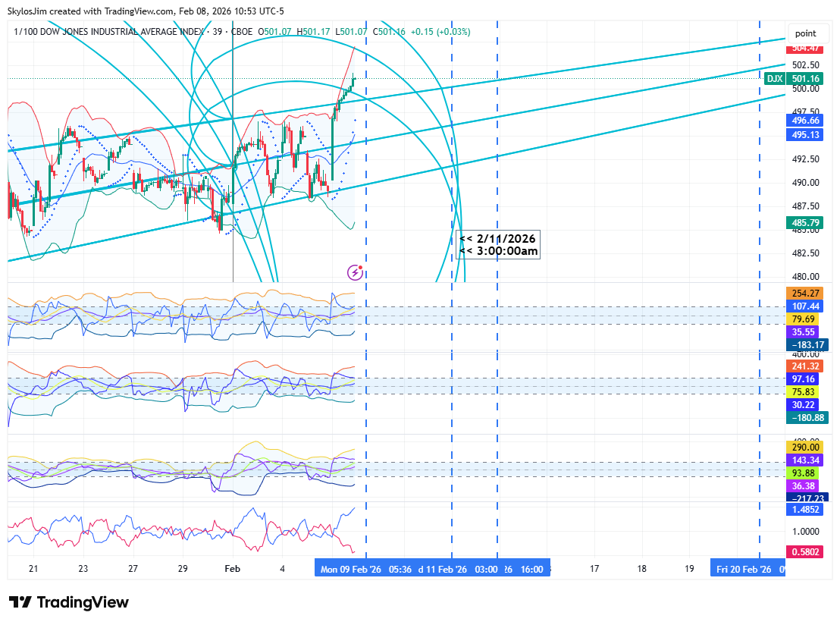
Task: Click the orange 254.27 indicator value
Action: click(x=805, y=294)
